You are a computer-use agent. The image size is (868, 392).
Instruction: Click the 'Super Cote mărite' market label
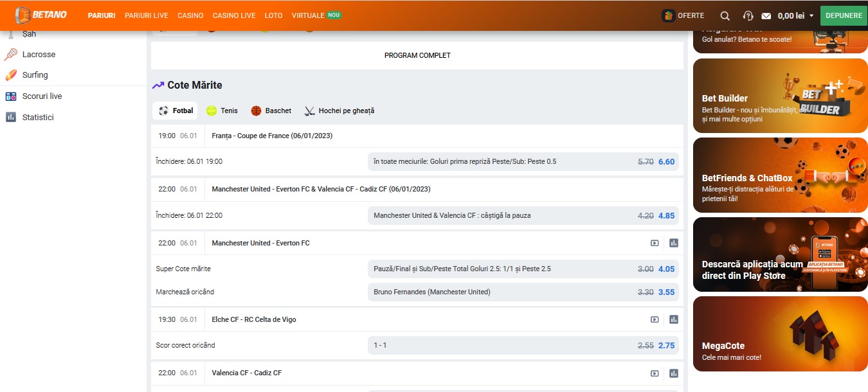click(x=183, y=269)
